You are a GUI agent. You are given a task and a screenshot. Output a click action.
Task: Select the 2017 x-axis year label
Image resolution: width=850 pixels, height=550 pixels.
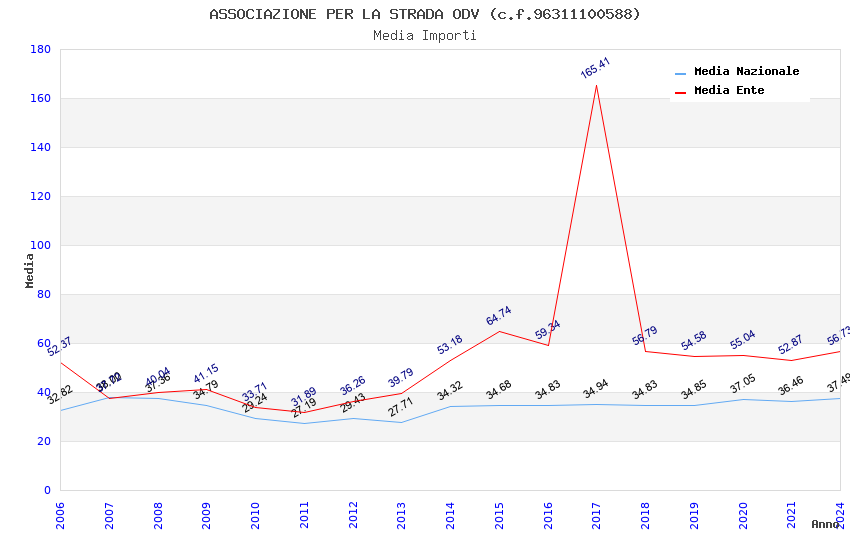click(596, 516)
